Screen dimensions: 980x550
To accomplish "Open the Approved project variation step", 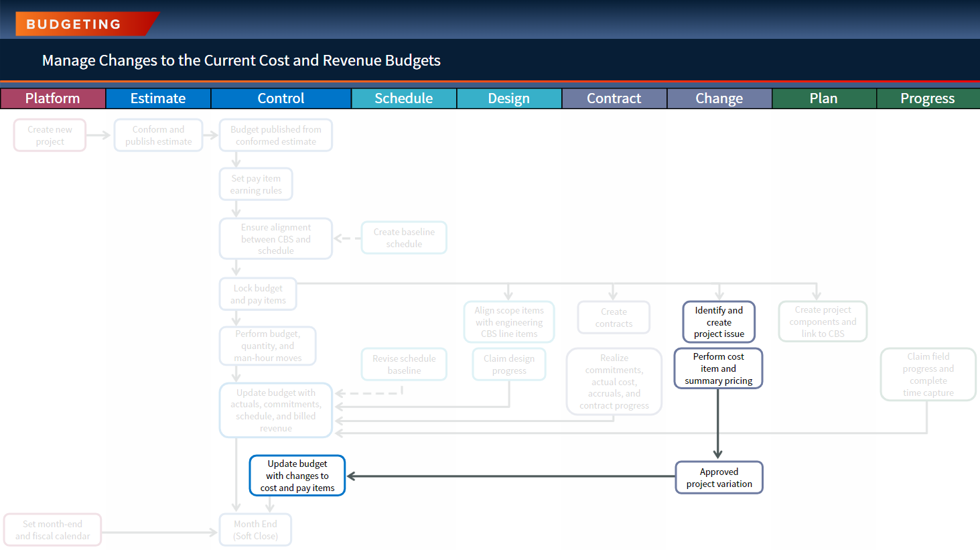I will pyautogui.click(x=719, y=478).
